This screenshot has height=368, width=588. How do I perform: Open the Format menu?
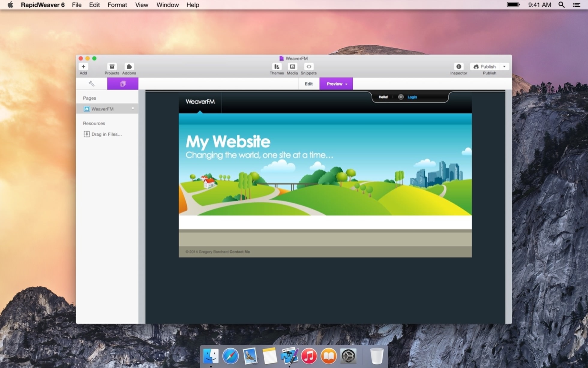pos(117,5)
